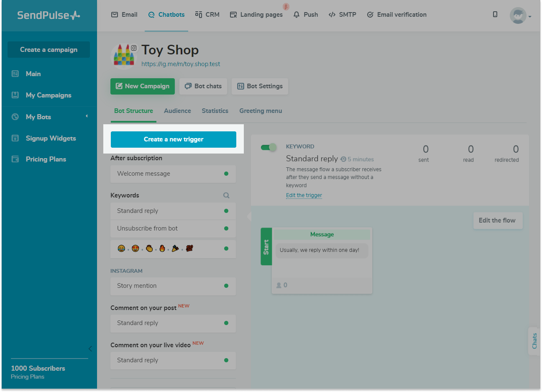
Task: Click the 5 minutes delay indicator
Action: pyautogui.click(x=357, y=159)
